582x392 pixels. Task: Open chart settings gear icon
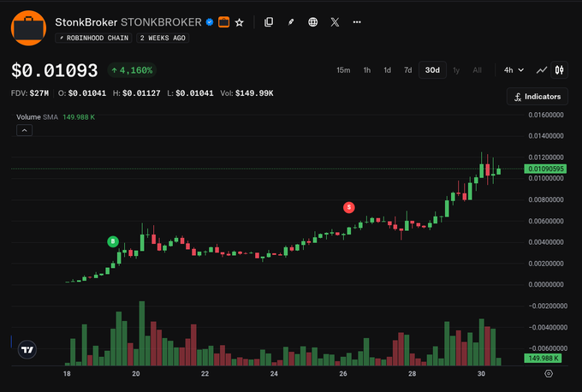click(549, 373)
